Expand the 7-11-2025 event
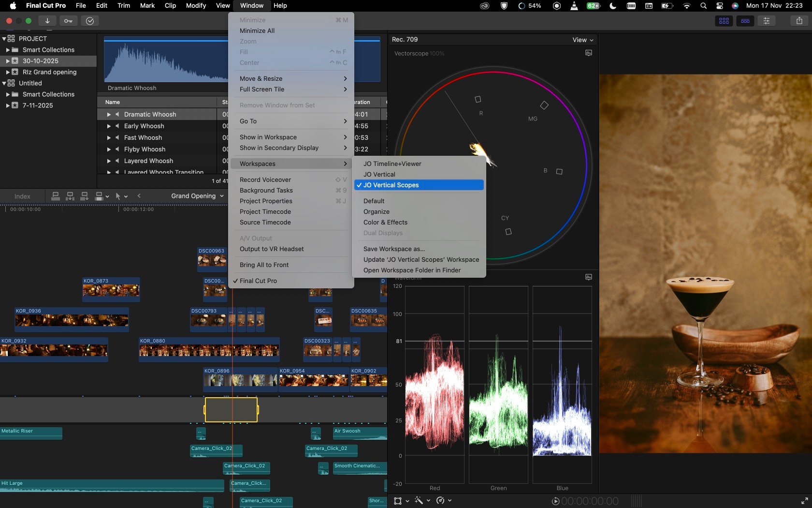This screenshot has width=812, height=508. [x=8, y=105]
